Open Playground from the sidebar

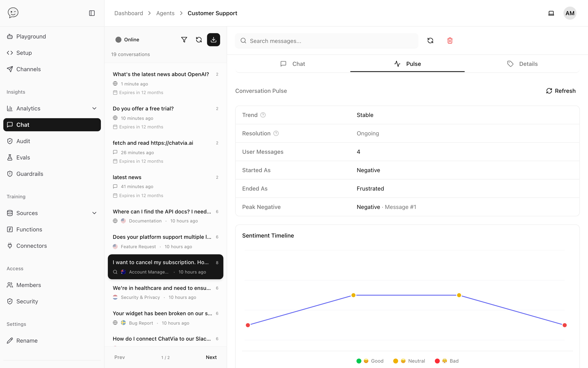coord(52,37)
